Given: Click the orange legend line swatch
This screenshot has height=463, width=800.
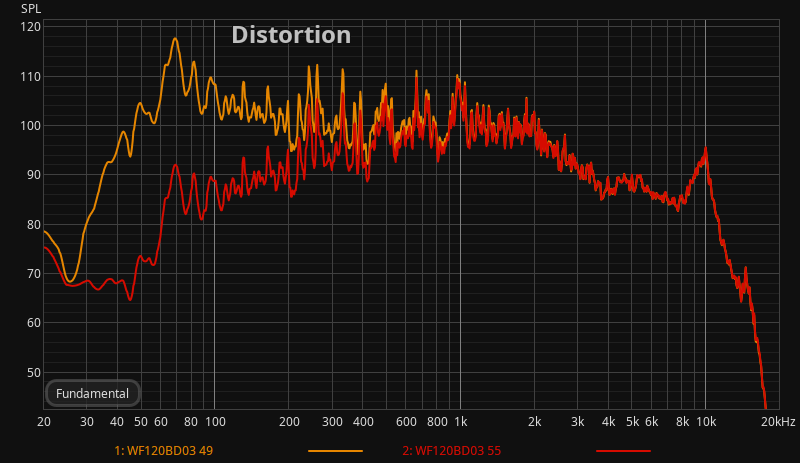Looking at the screenshot, I should coord(335,451).
